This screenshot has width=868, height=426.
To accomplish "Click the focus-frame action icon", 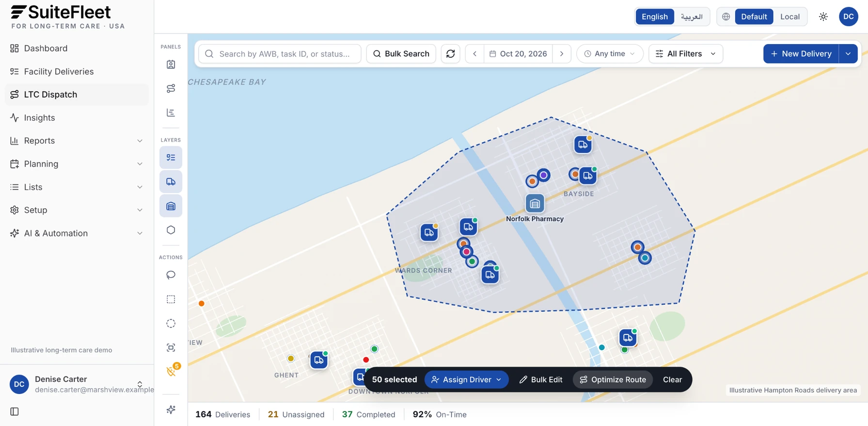I will tap(171, 347).
